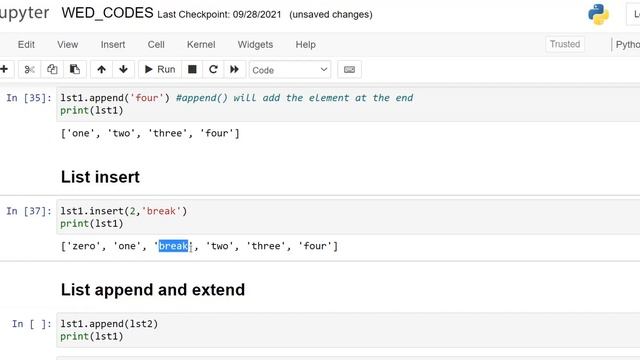The image size is (640, 360).
Task: Click the Last Checkpoint 09/28/2021 text
Action: [219, 15]
